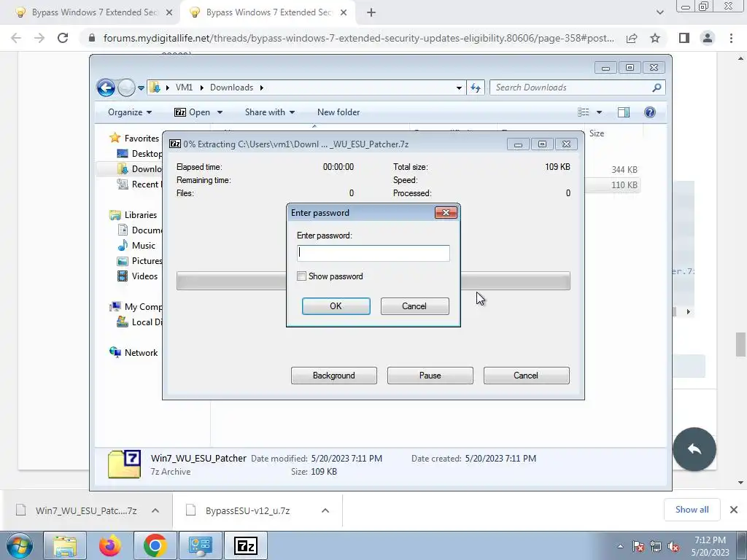Open the Share with menu
The width and height of the screenshot is (747, 560).
(270, 112)
